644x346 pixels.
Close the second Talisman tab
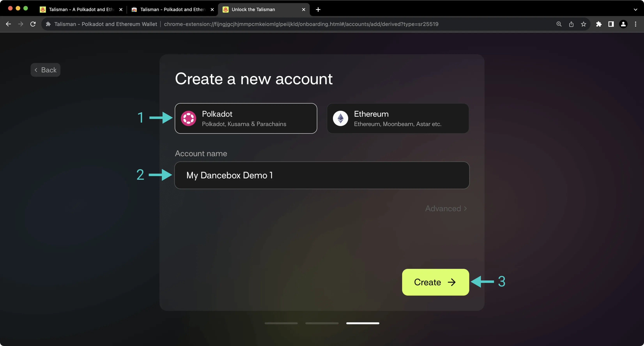(212, 10)
